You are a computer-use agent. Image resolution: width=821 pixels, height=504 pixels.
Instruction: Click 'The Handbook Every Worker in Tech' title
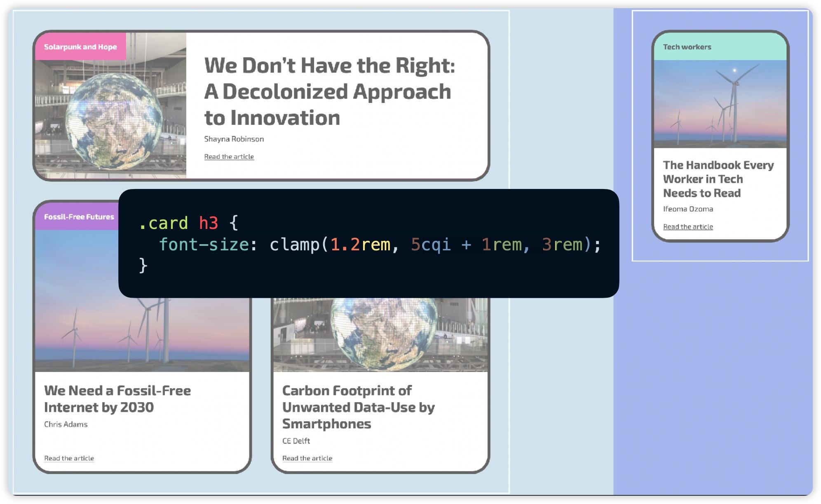(x=718, y=179)
